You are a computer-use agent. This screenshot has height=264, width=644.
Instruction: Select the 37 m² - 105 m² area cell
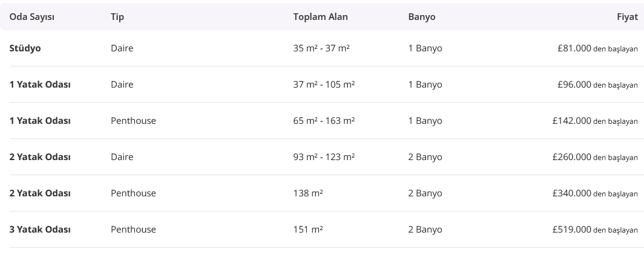(x=324, y=85)
